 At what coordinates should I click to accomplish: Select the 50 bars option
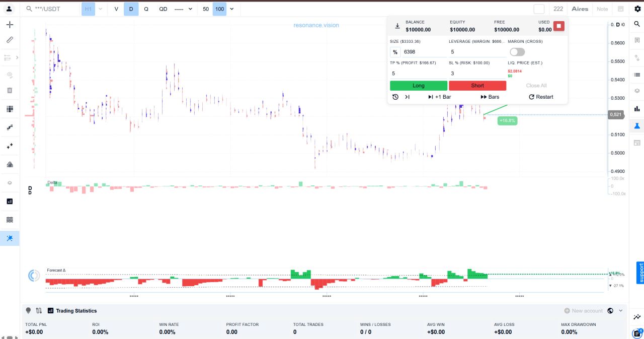(206, 9)
